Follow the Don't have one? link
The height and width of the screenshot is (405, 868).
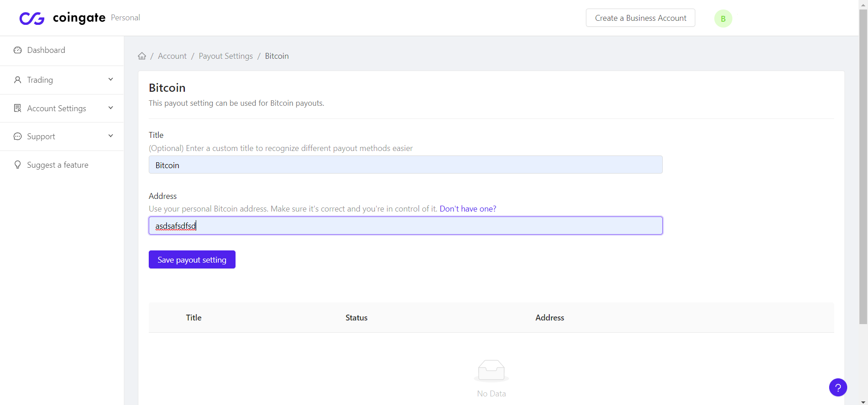(x=468, y=209)
